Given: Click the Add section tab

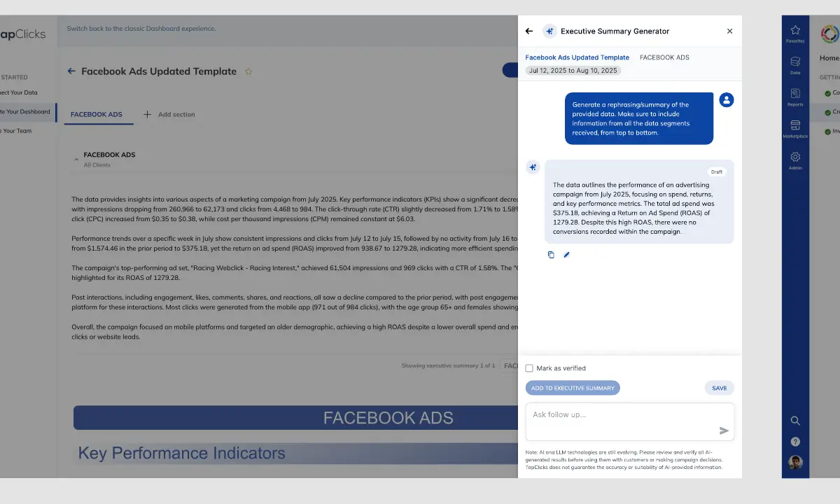Looking at the screenshot, I should coord(169,114).
